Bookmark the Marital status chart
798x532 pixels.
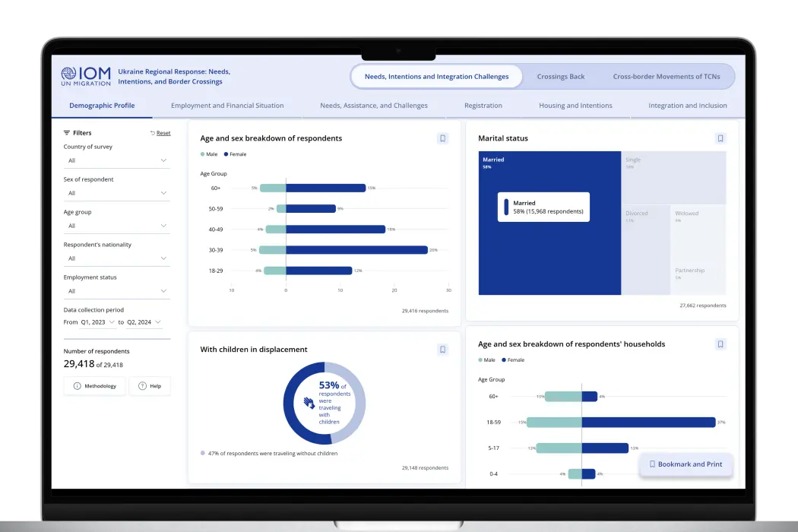[720, 138]
